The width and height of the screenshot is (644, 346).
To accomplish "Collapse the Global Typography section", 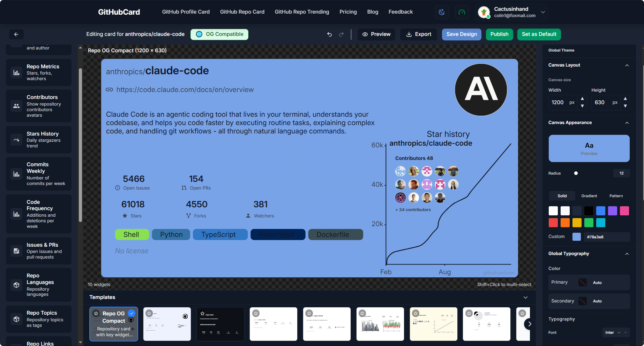I will 627,254.
